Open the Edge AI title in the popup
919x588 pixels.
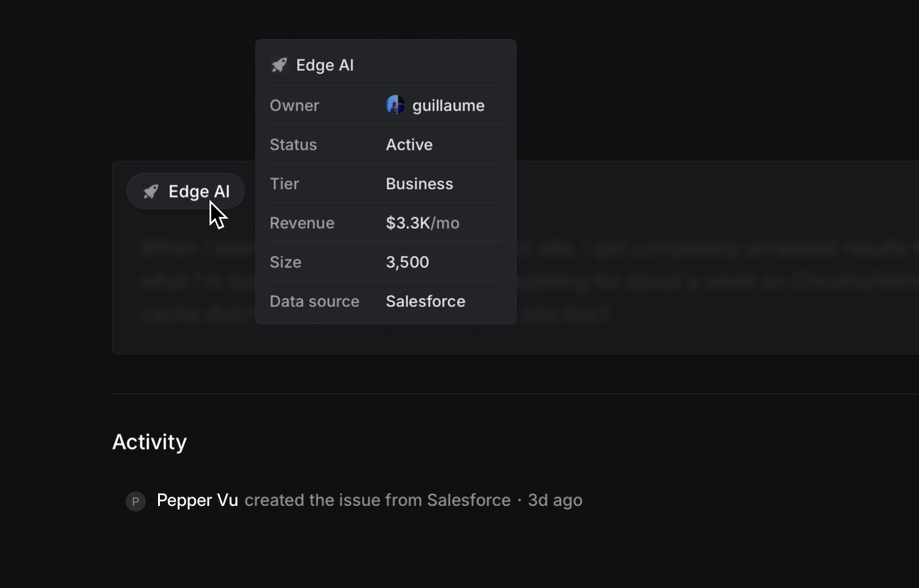point(325,65)
